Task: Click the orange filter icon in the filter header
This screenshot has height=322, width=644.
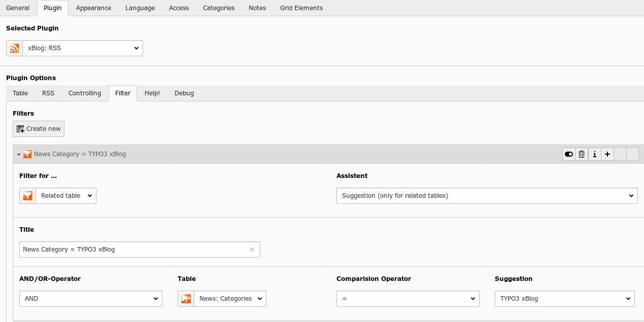Action: (27, 154)
